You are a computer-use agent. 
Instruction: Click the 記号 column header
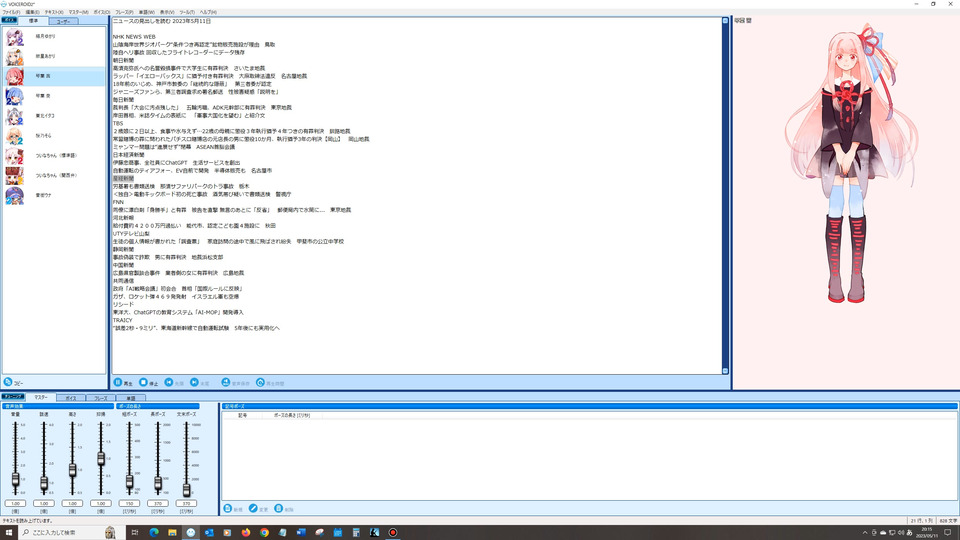tap(242, 415)
